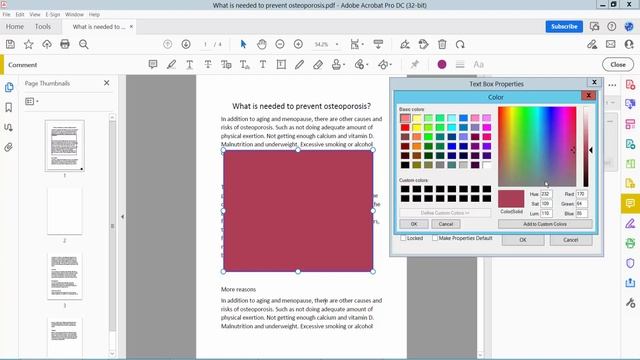Select the Highlight text tool
The image size is (640, 360).
[x=171, y=64]
